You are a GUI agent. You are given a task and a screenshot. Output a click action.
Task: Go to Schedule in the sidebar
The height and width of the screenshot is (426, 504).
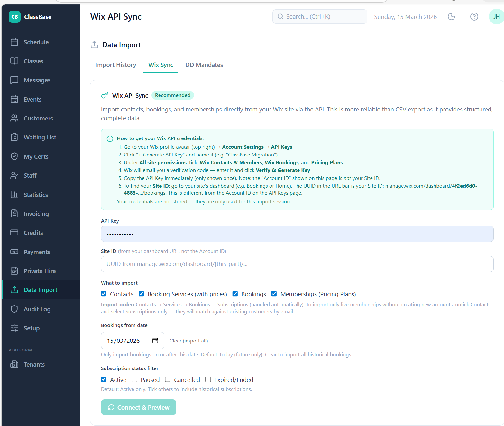(41, 42)
